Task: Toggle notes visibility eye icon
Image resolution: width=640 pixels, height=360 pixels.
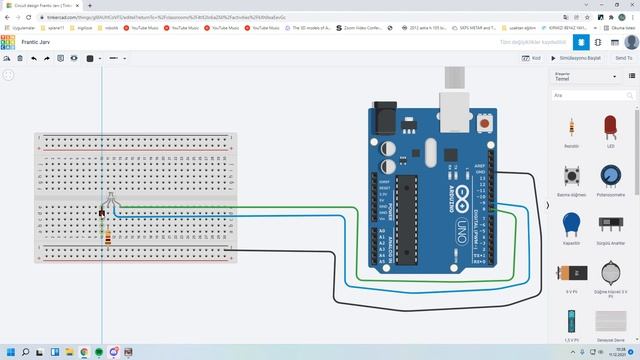Action: click(74, 58)
